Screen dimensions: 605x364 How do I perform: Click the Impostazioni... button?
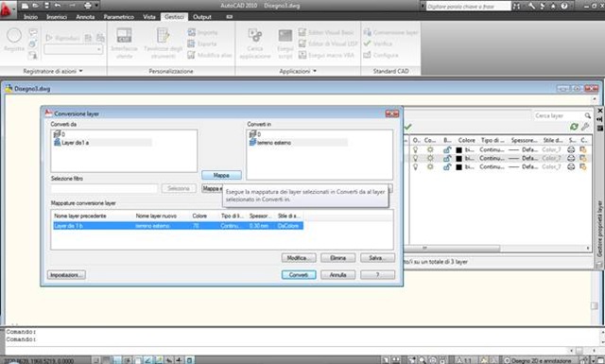click(66, 275)
